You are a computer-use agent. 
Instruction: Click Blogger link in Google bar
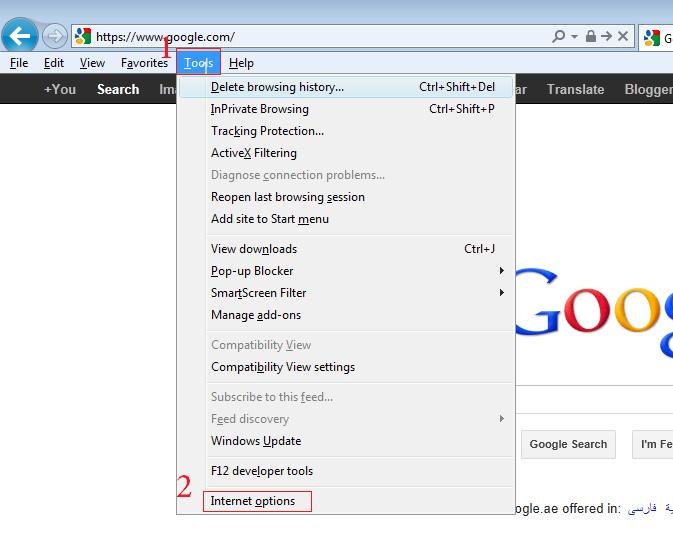(649, 89)
